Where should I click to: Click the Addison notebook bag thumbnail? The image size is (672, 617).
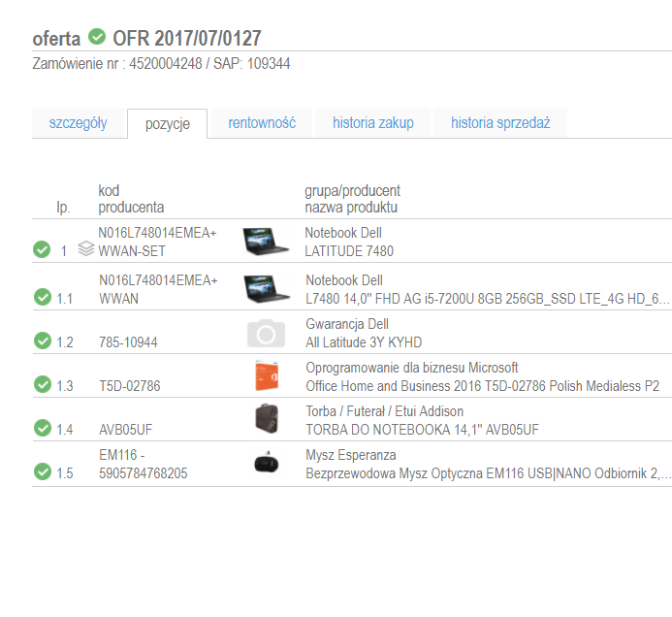click(266, 421)
